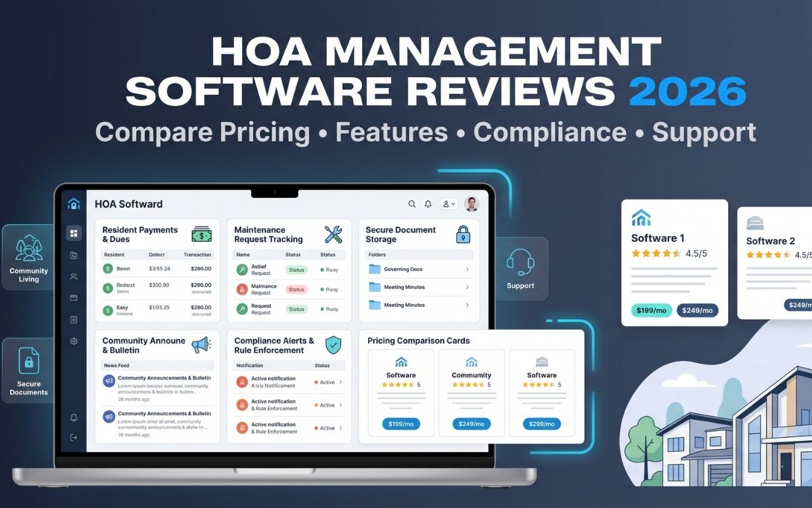Click the padlock icon on Secure Document Storage
Screen dimensions: 812x508
[x=463, y=234]
